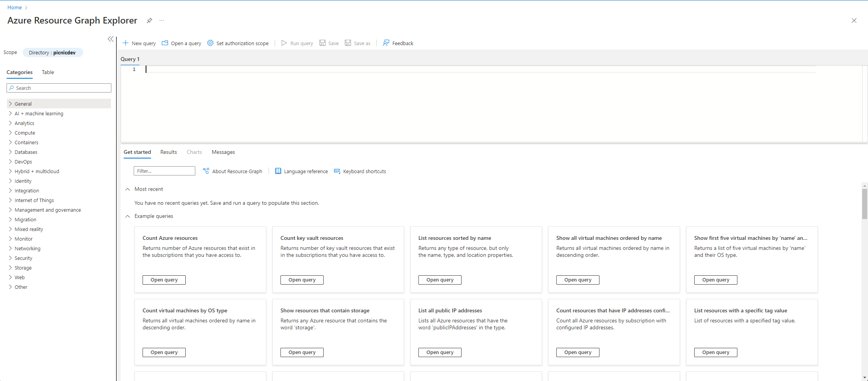868x381 pixels.
Task: Expand the AI + machine learning category
Action: click(x=10, y=113)
